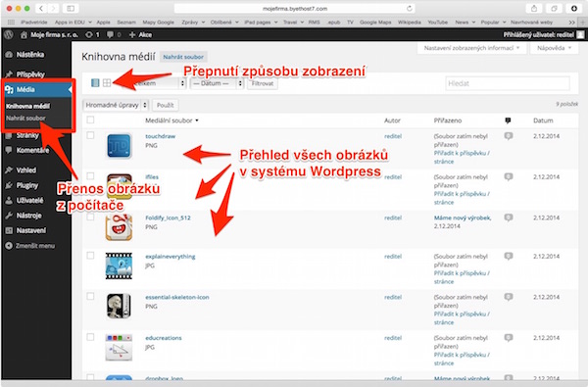Select all media with header checkbox
The width and height of the screenshot is (588, 387).
tap(90, 120)
